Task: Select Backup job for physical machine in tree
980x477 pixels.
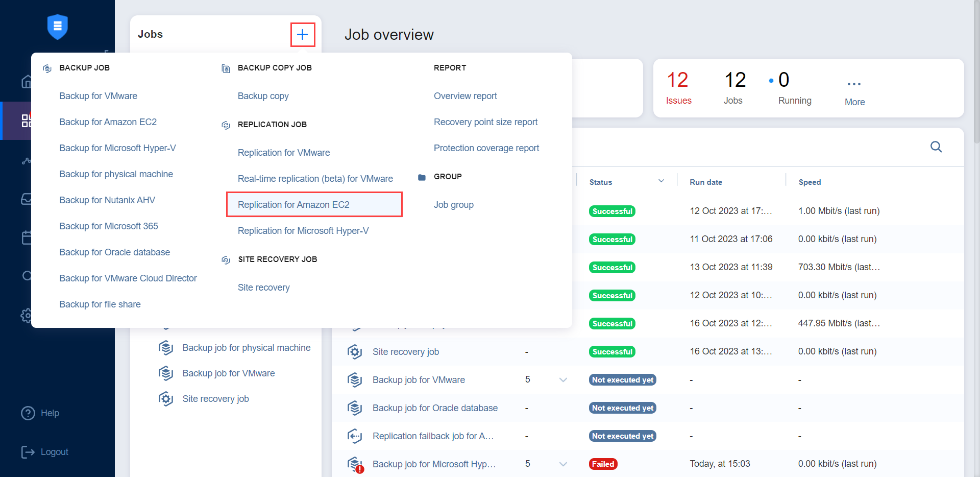Action: click(x=246, y=348)
